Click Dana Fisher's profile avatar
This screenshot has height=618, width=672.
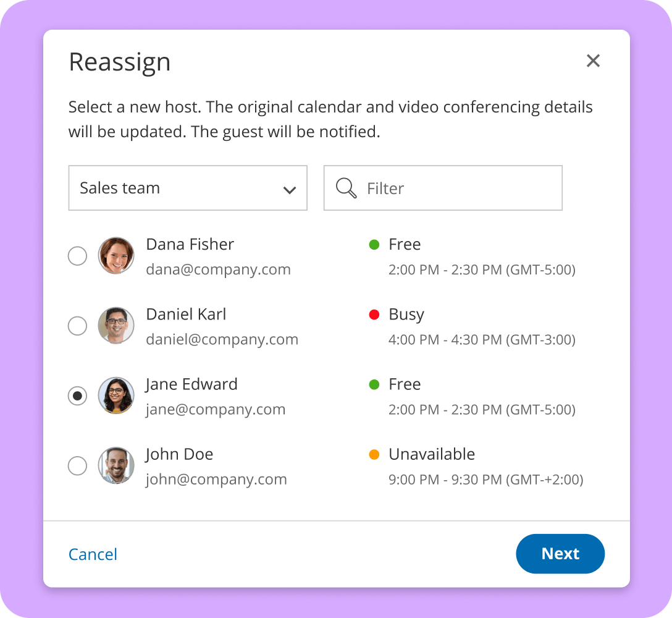point(116,255)
